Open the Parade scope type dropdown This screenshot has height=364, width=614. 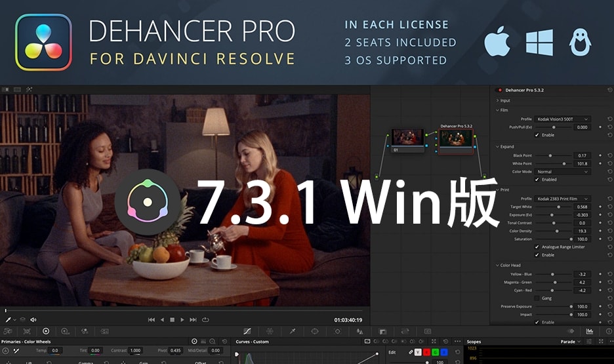[570, 342]
